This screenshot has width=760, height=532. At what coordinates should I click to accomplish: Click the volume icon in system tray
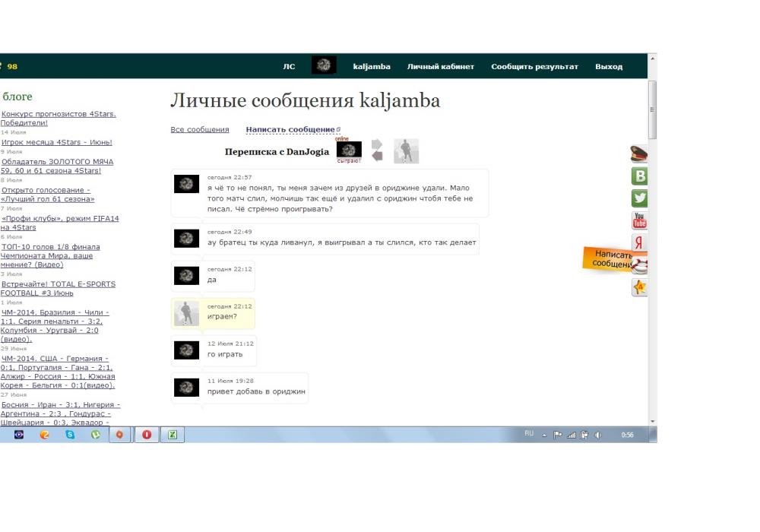[598, 435]
